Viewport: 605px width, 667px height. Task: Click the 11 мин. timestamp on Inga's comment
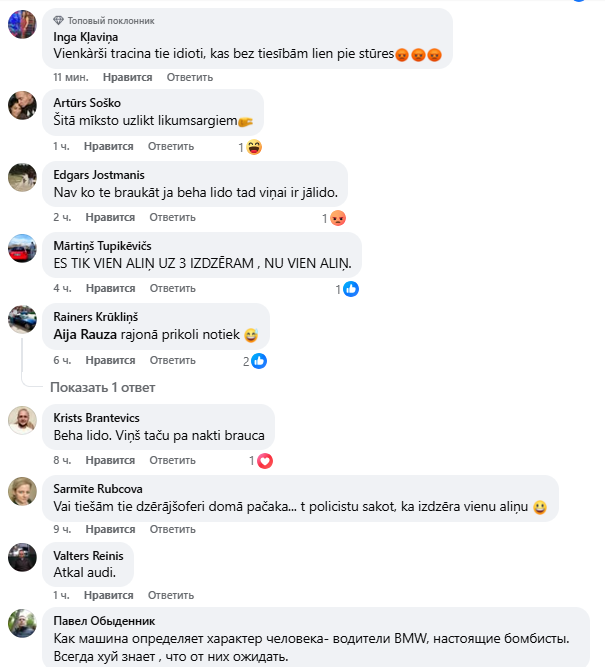[70, 76]
